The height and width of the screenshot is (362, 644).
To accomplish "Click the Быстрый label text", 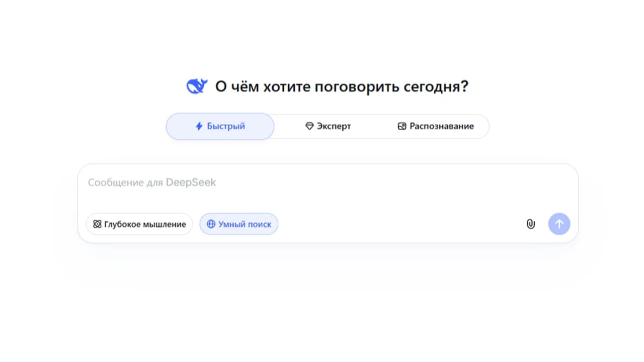I will (226, 126).
